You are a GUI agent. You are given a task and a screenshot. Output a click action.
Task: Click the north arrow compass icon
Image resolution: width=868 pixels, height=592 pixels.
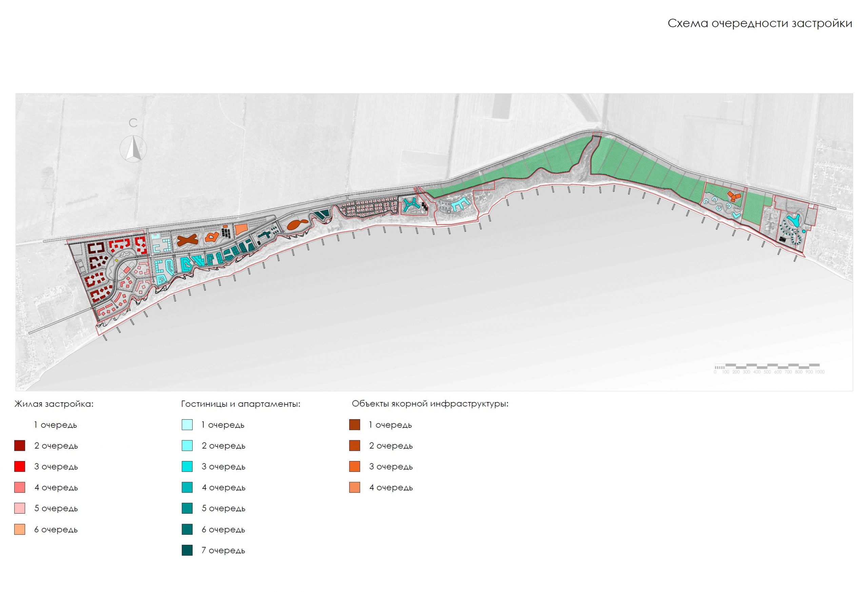[x=133, y=149]
